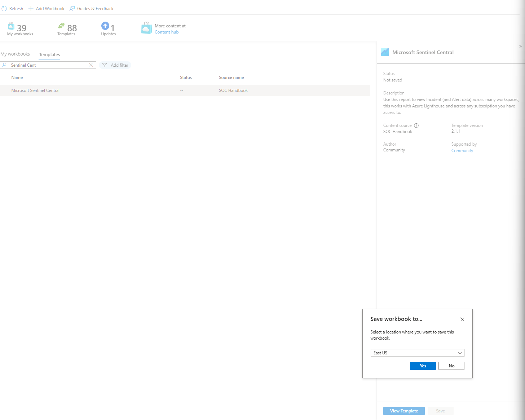This screenshot has width=525, height=420.
Task: Click the Updates arrow icon
Action: click(105, 26)
